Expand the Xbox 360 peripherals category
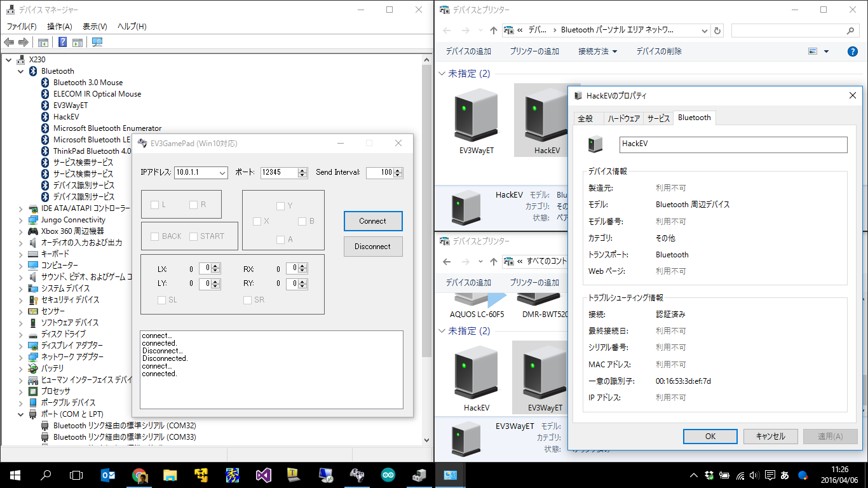The height and width of the screenshot is (488, 868). coord(20,231)
